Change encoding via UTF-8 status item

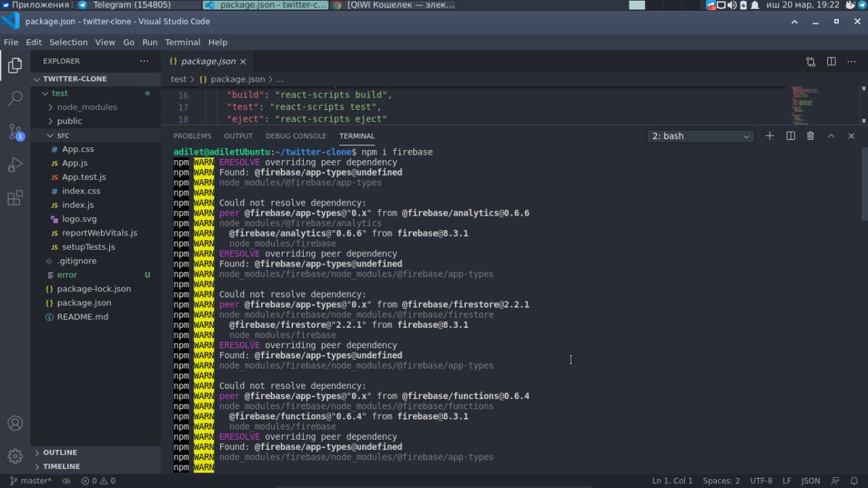(761, 481)
